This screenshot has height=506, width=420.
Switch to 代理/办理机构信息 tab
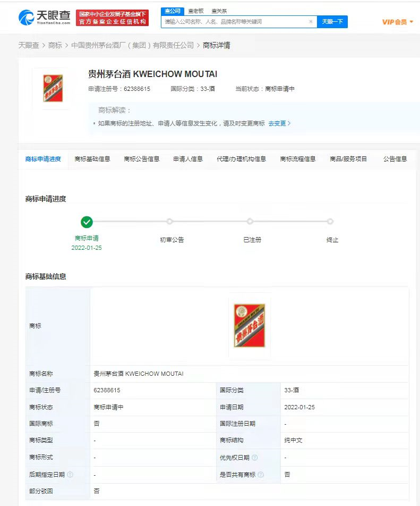[242, 159]
